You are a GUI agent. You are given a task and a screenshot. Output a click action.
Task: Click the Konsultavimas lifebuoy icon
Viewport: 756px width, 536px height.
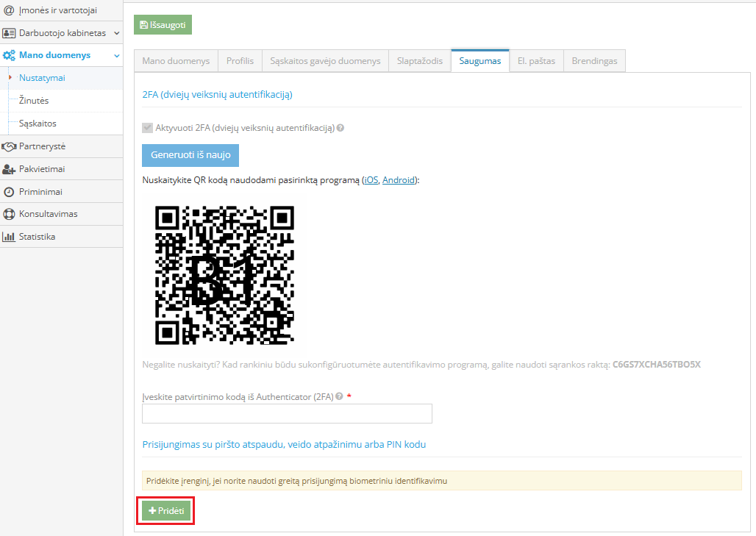9,214
